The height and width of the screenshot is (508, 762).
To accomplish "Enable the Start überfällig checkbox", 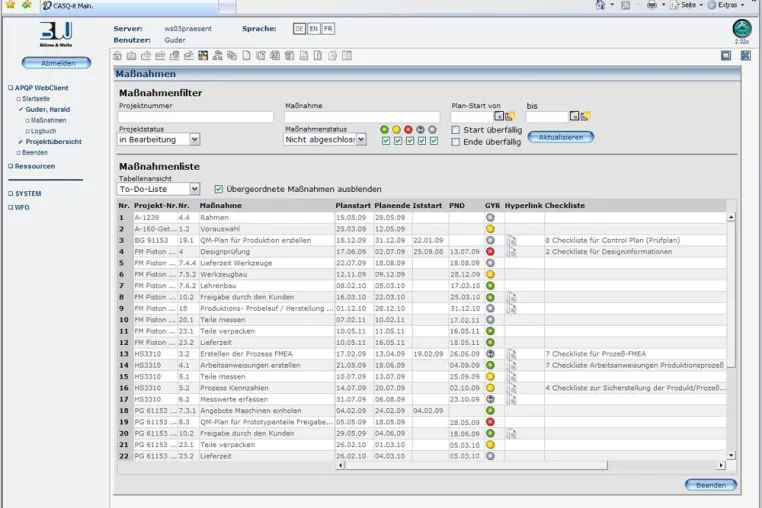I will pos(455,130).
